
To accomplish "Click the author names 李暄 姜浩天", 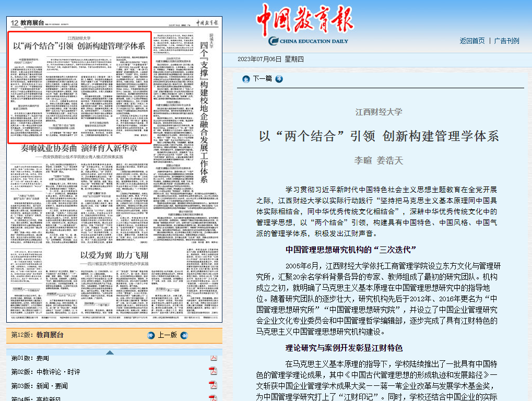I will (x=379, y=160).
